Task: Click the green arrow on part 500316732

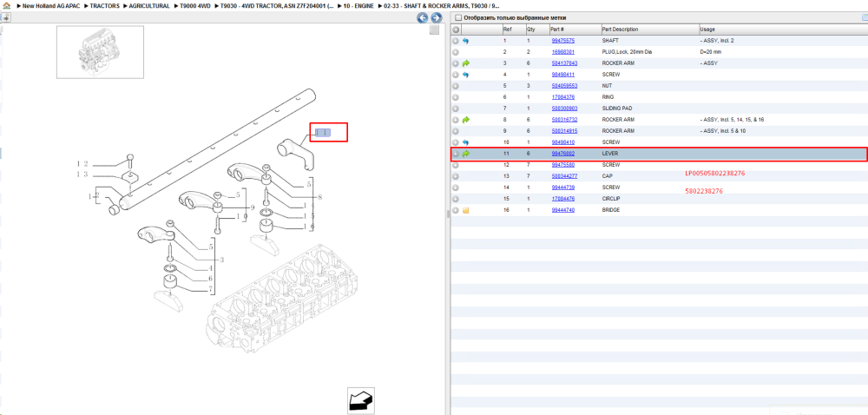Action: coord(465,120)
